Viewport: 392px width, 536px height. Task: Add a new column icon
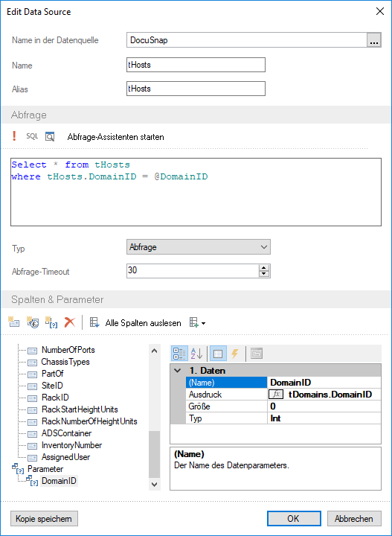(x=14, y=322)
